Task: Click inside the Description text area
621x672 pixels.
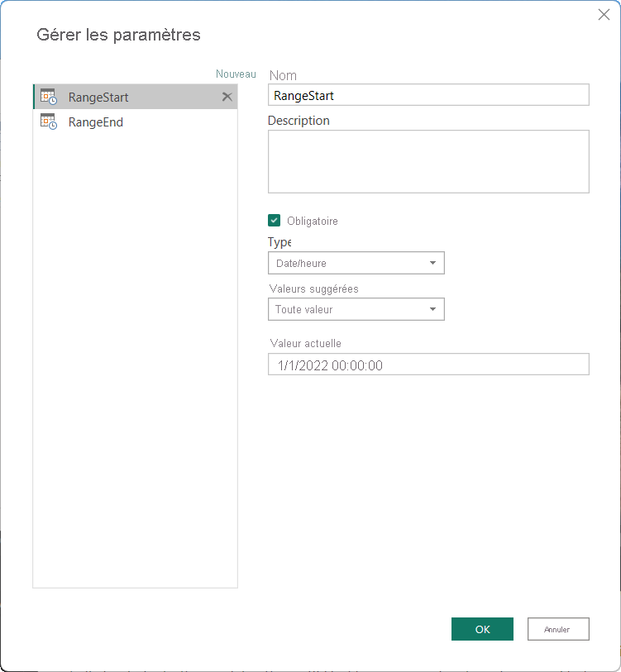Action: click(428, 161)
